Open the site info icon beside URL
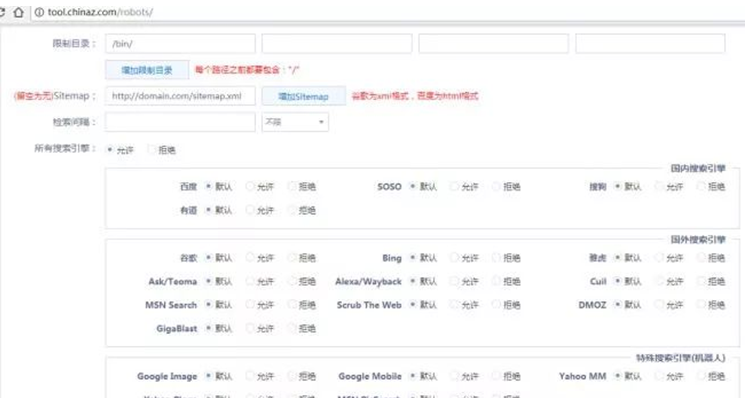Screen dimensions: 745x398 click(x=39, y=12)
